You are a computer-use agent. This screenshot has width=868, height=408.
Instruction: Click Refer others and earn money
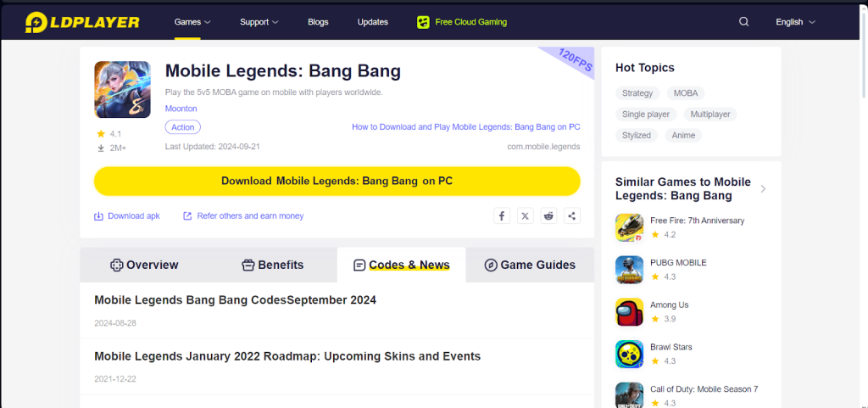click(250, 216)
